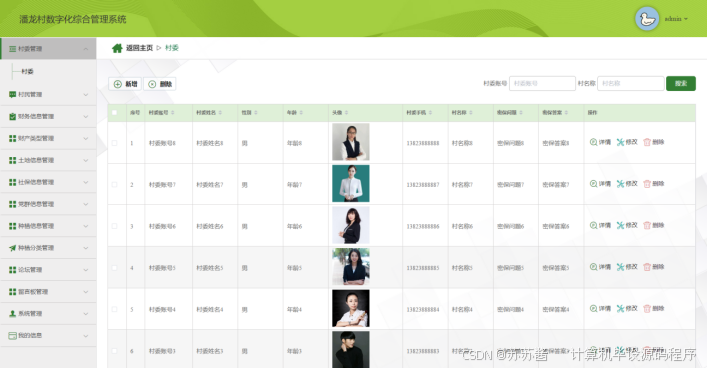This screenshot has height=368, width=707.
Task: Sort by 村委手机 column arrows
Action: 430,113
